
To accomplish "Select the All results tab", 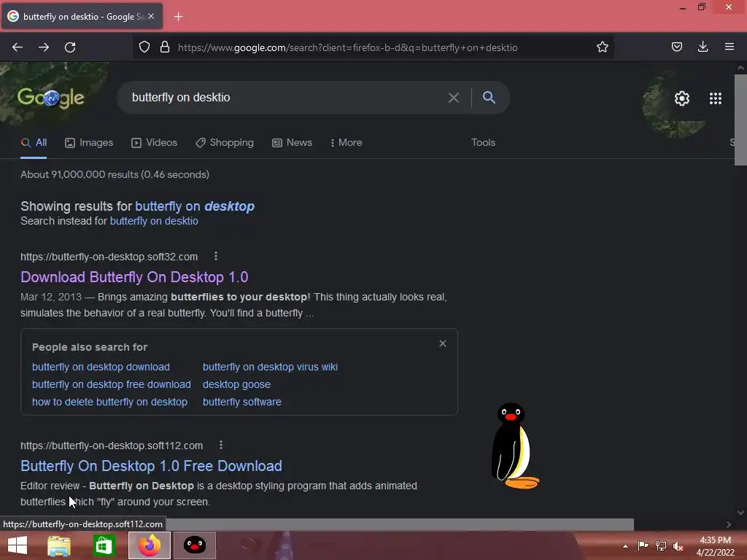I will 34,142.
